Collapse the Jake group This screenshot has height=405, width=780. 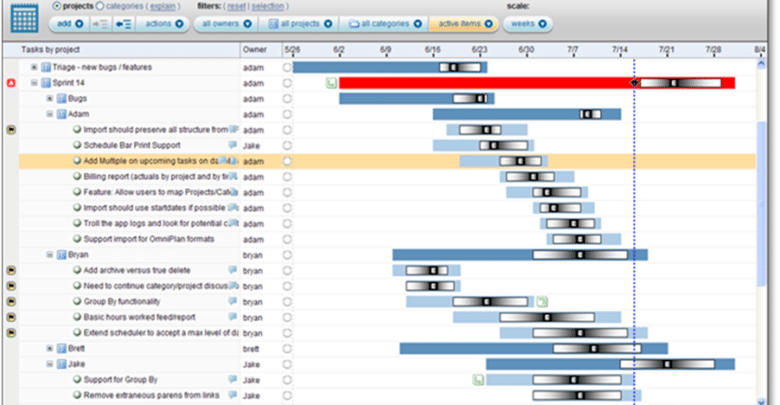(49, 364)
